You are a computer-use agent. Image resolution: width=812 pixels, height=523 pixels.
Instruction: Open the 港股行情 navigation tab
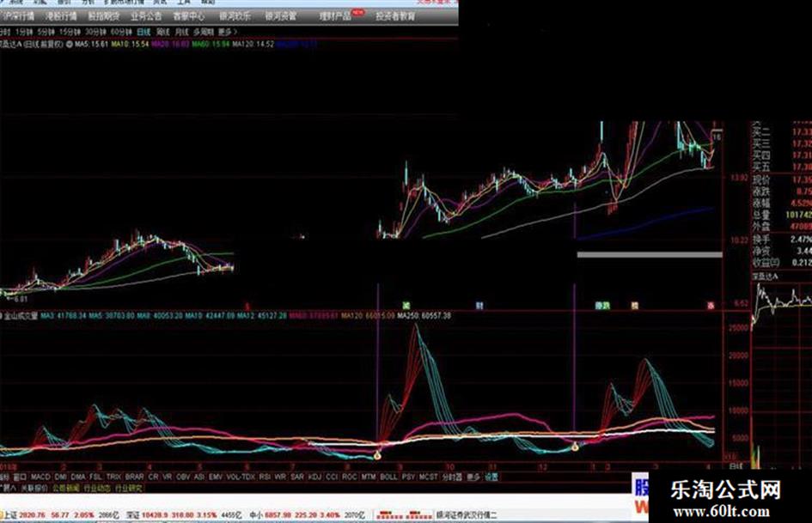61,16
